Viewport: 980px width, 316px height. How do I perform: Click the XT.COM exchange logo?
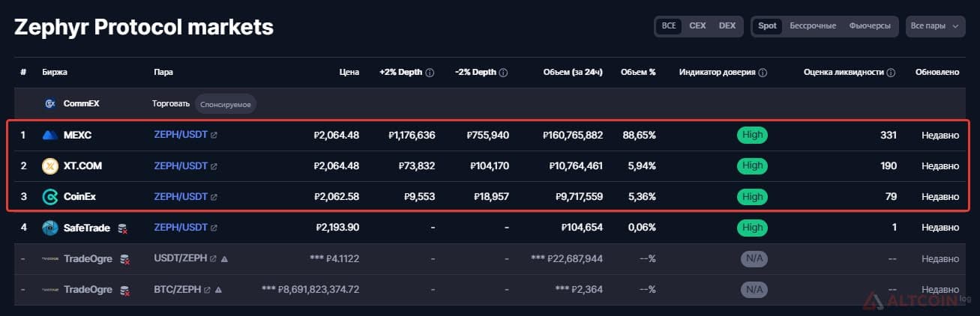tap(50, 165)
